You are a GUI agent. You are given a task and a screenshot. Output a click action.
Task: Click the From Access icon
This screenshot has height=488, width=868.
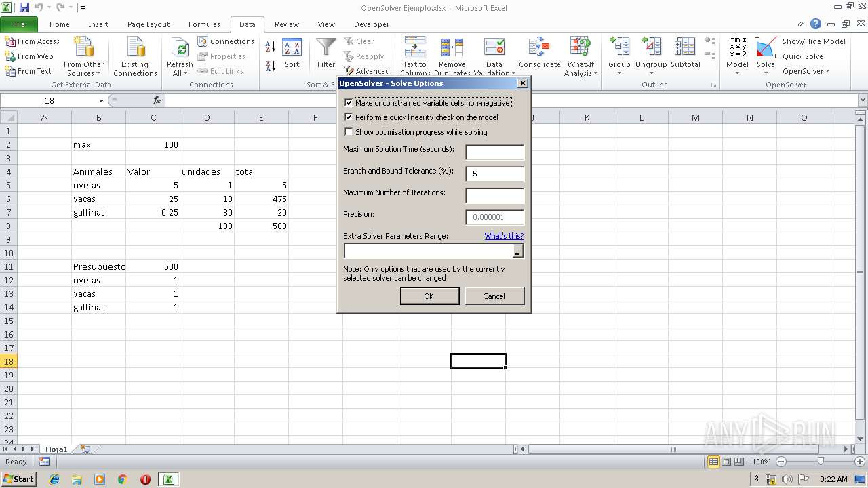10,41
